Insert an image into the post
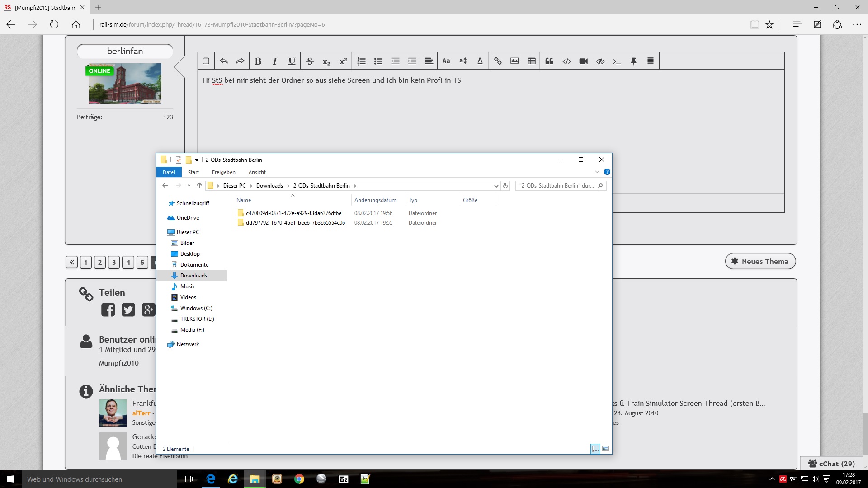The image size is (868, 488). [514, 61]
